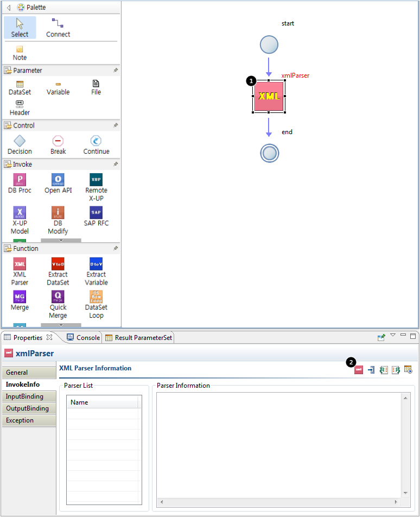This screenshot has height=517, width=420.
Task: Choose the SAP RFC invoke icon
Action: 96,216
